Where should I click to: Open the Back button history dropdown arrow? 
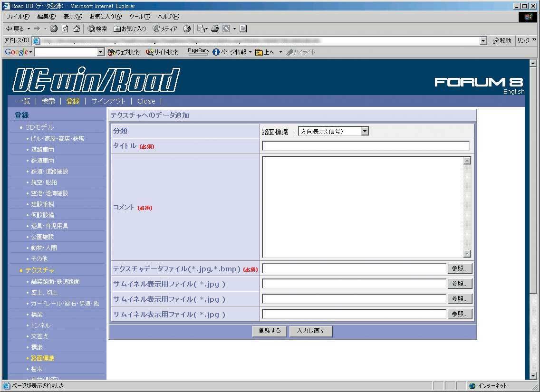pos(29,29)
